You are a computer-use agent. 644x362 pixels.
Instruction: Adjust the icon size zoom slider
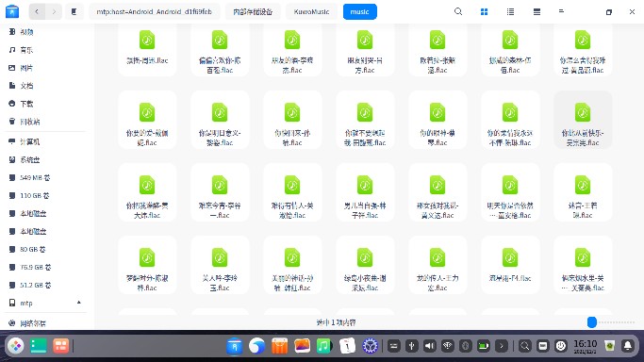(592, 322)
